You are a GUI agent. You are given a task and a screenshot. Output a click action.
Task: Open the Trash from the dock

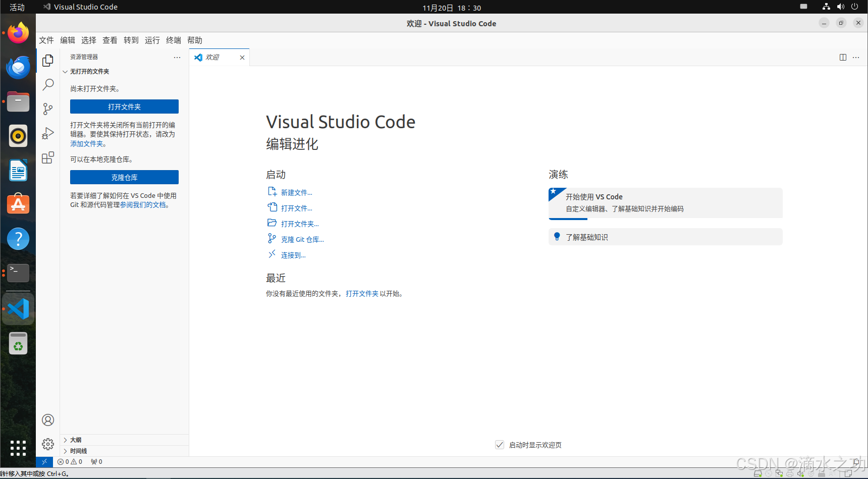coord(18,344)
